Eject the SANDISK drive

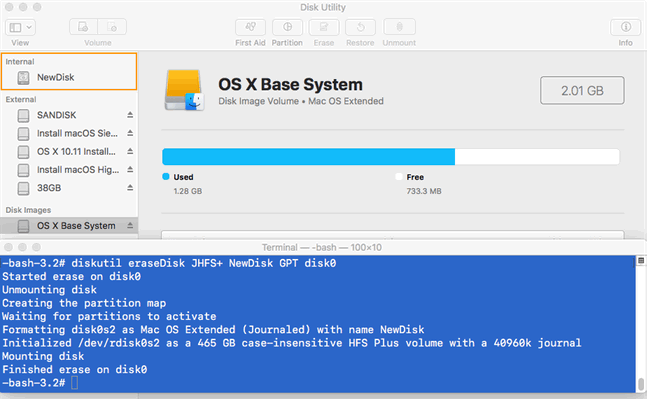pyautogui.click(x=130, y=115)
